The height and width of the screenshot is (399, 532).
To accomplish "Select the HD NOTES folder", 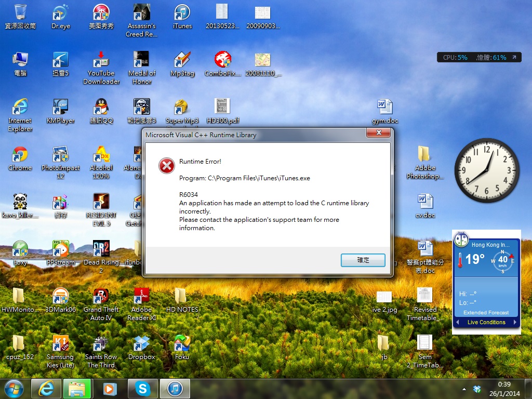I will [x=182, y=300].
